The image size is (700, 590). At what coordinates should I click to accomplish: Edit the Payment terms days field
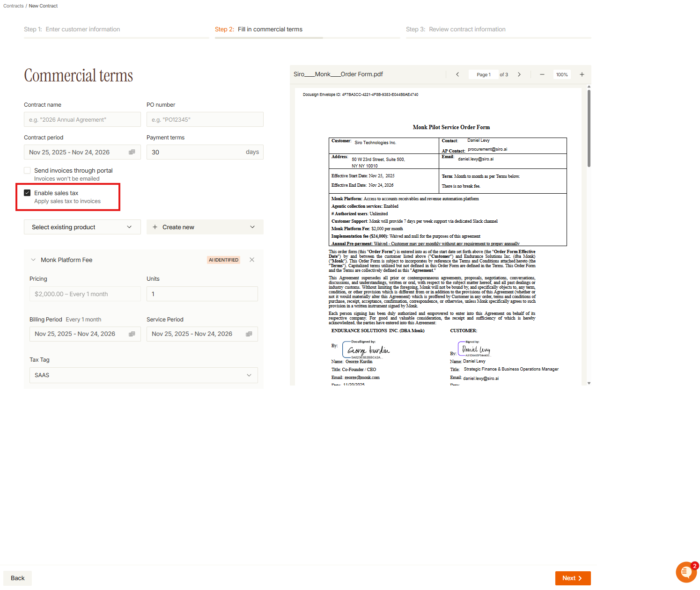(205, 152)
